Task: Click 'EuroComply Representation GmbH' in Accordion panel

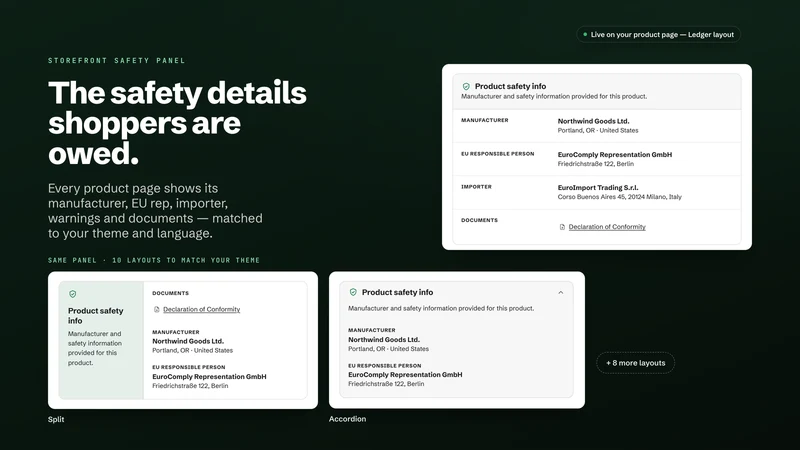Action: point(405,374)
